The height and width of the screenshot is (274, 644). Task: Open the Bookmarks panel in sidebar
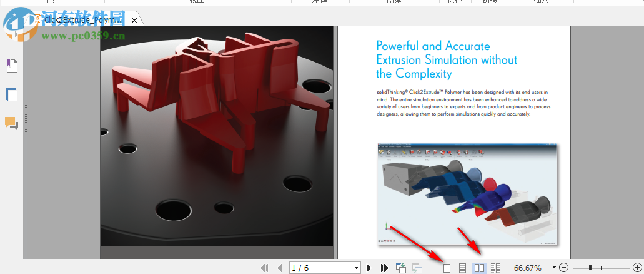click(x=12, y=66)
